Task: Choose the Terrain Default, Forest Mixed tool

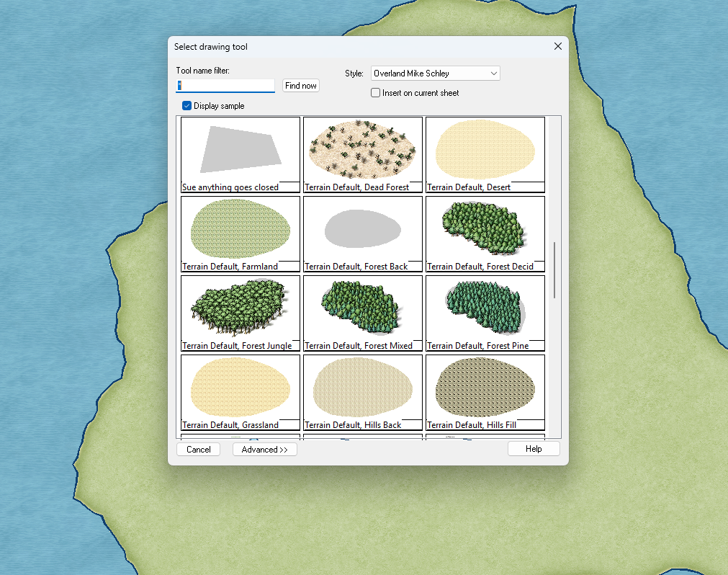Action: pyautogui.click(x=362, y=313)
